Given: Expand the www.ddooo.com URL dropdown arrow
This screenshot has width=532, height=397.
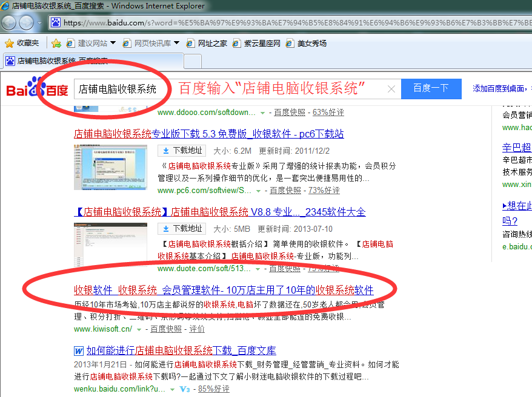Looking at the screenshot, I should point(262,113).
